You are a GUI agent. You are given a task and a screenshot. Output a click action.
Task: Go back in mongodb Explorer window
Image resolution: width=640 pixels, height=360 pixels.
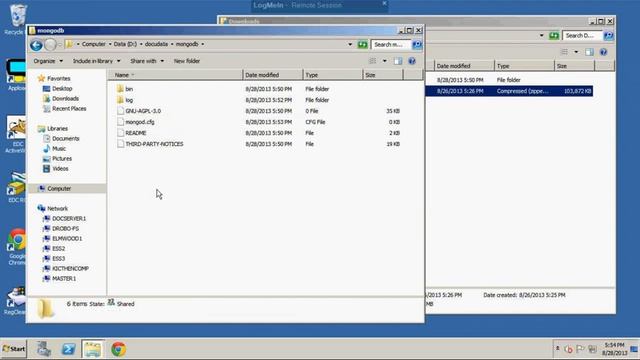pyautogui.click(x=36, y=44)
